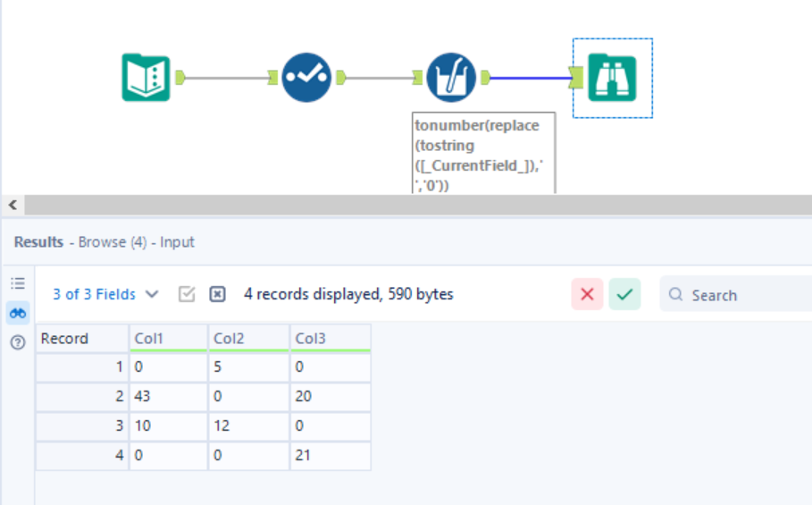The width and height of the screenshot is (812, 505).
Task: Switch to data view binoculars icon
Action: (x=18, y=313)
